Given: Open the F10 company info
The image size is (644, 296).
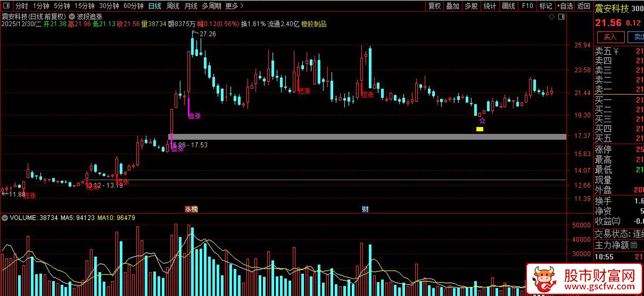Looking at the screenshot, I should pos(527,6).
